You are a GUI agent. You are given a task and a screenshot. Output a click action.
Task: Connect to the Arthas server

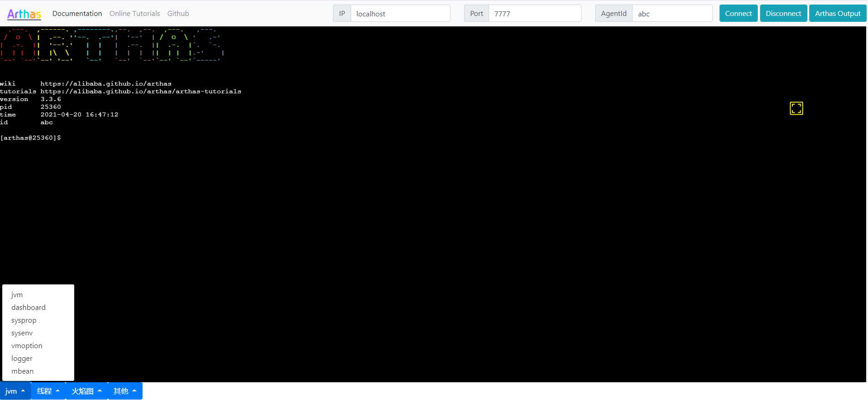(x=738, y=13)
